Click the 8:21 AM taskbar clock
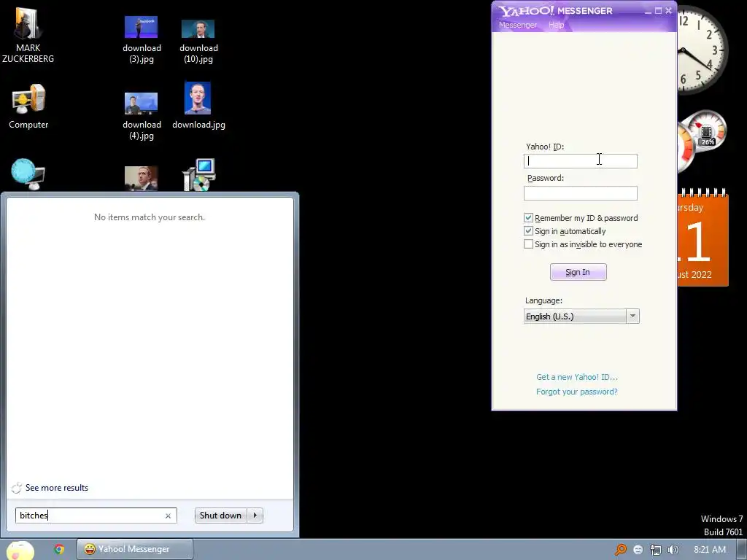The width and height of the screenshot is (747, 560). [x=710, y=550]
